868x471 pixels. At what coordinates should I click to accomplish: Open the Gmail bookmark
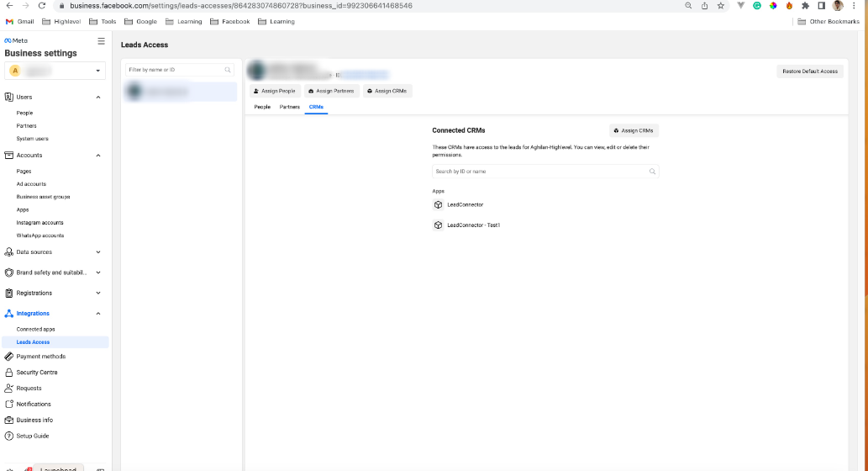(20, 22)
